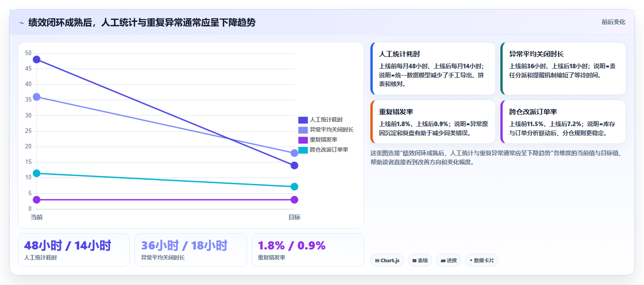
Task: Click the 表格 tag chip
Action: [x=420, y=260]
